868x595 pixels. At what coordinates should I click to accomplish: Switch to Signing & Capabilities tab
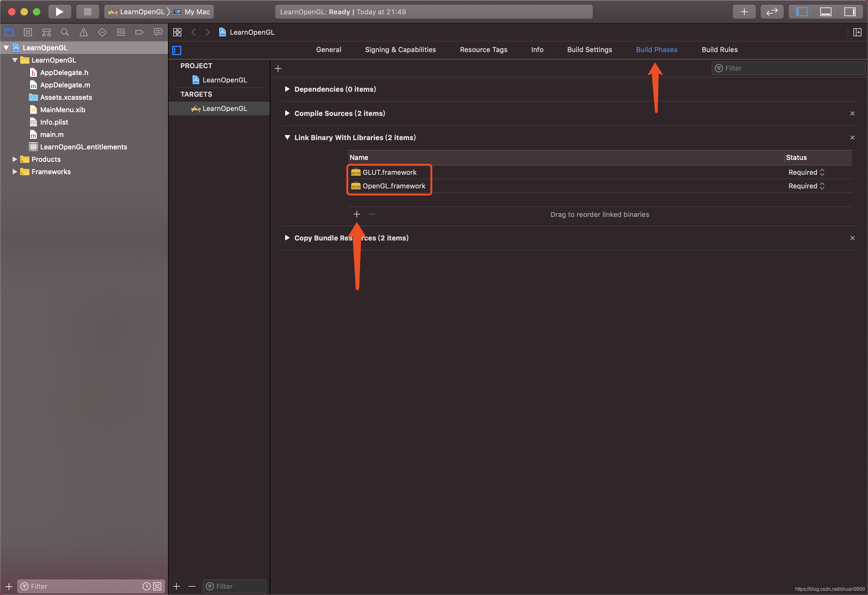[400, 50]
